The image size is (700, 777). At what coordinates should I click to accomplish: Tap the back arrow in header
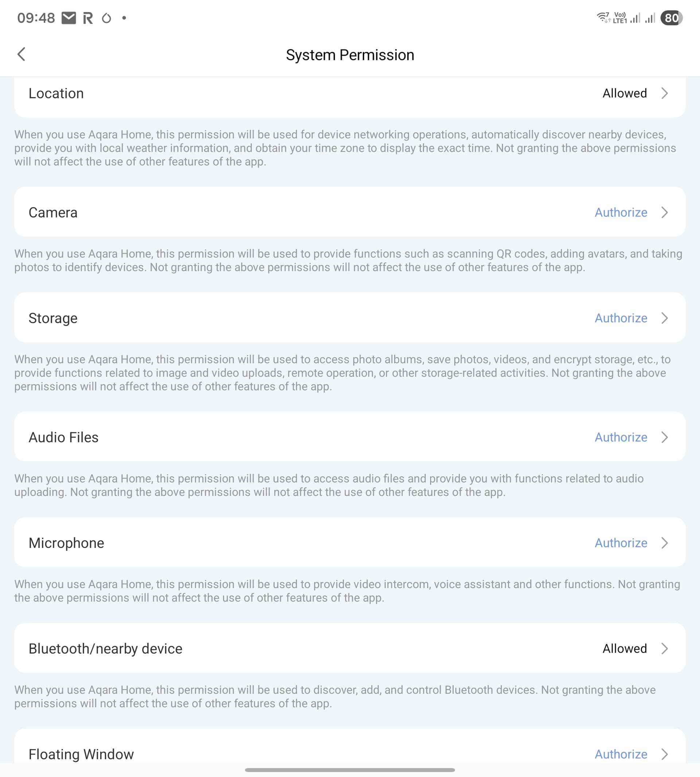22,54
